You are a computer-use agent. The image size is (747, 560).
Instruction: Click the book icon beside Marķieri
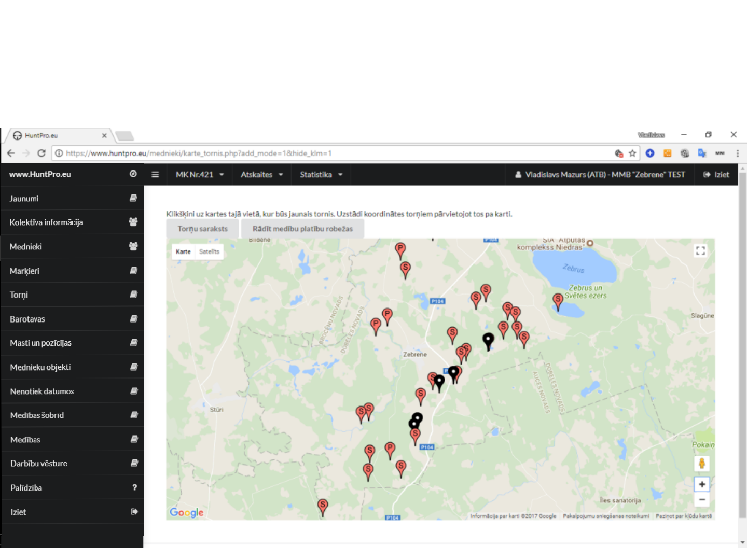click(133, 270)
